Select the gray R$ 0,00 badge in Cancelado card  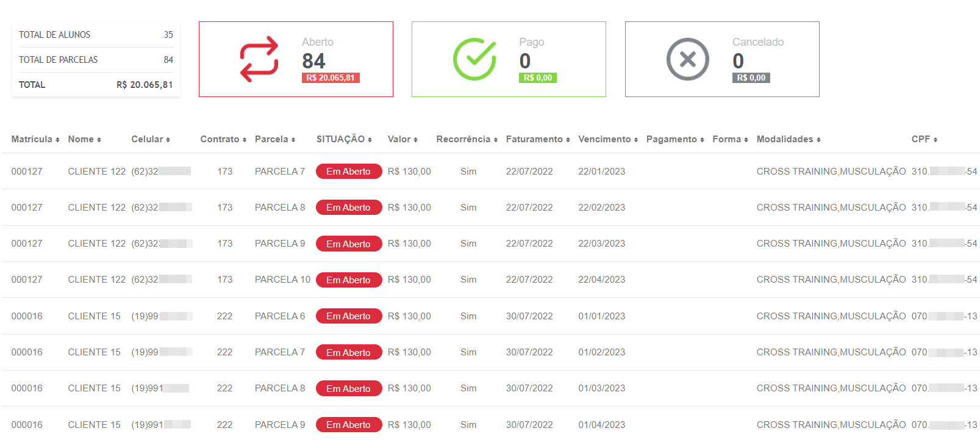point(751,78)
